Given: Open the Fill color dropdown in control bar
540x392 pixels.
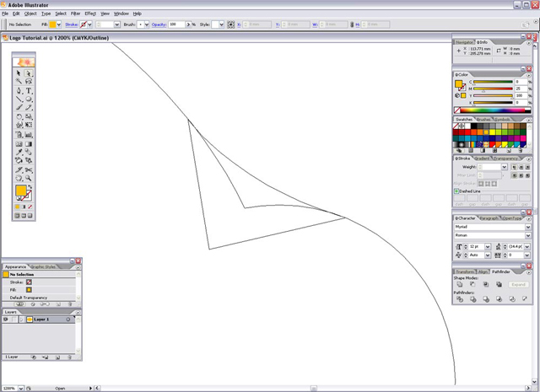Looking at the screenshot, I should coord(59,24).
